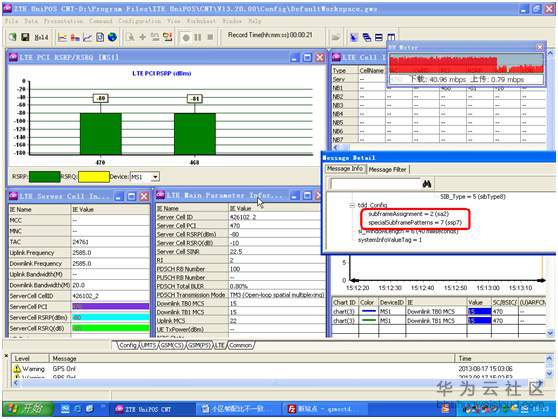Click the save floppy disk icon
The width and height of the screenshot is (558, 419).
click(x=25, y=37)
